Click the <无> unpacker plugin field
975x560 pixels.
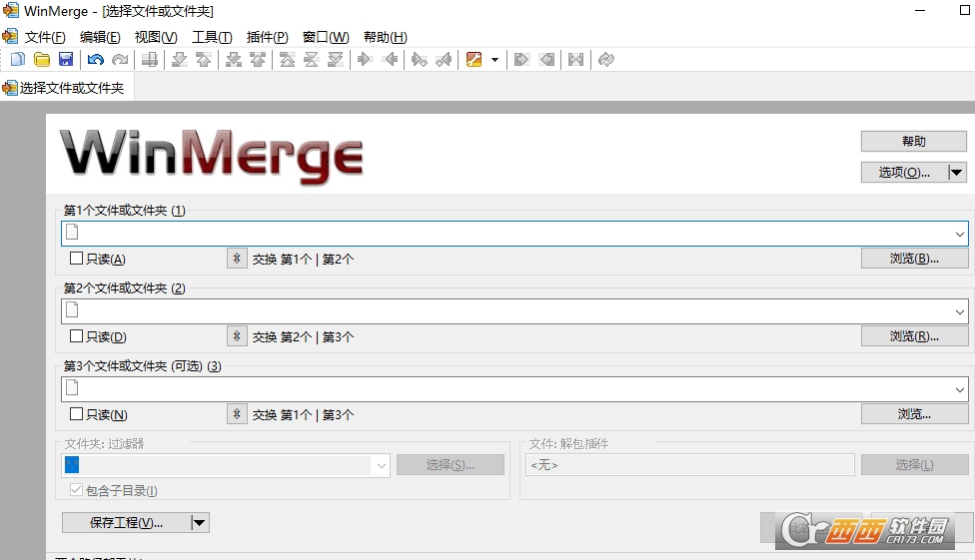pos(690,465)
